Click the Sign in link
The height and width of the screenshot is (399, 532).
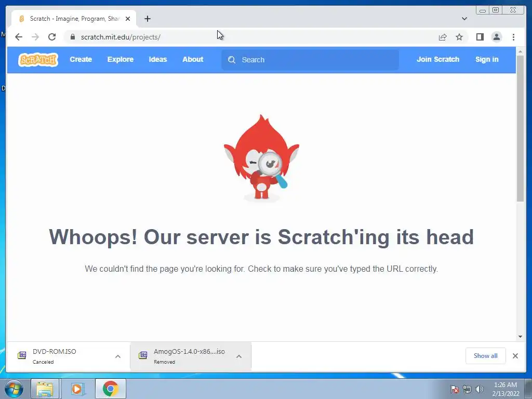(486, 59)
